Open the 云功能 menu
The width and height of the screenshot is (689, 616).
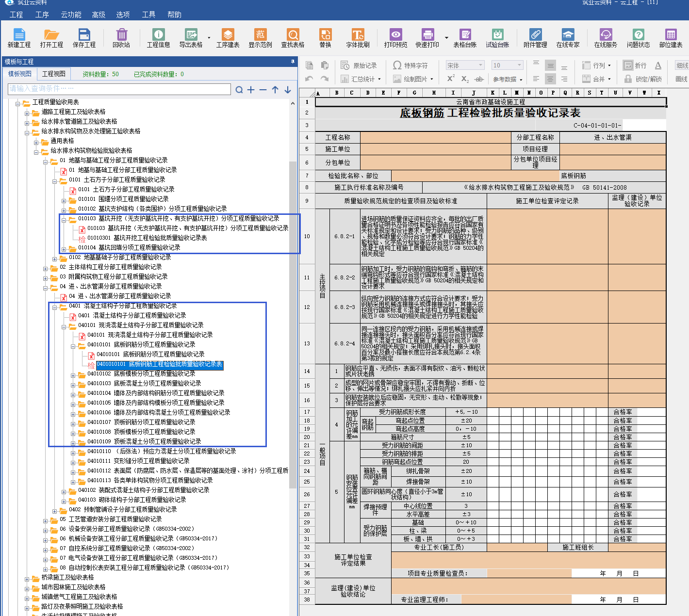pyautogui.click(x=71, y=15)
